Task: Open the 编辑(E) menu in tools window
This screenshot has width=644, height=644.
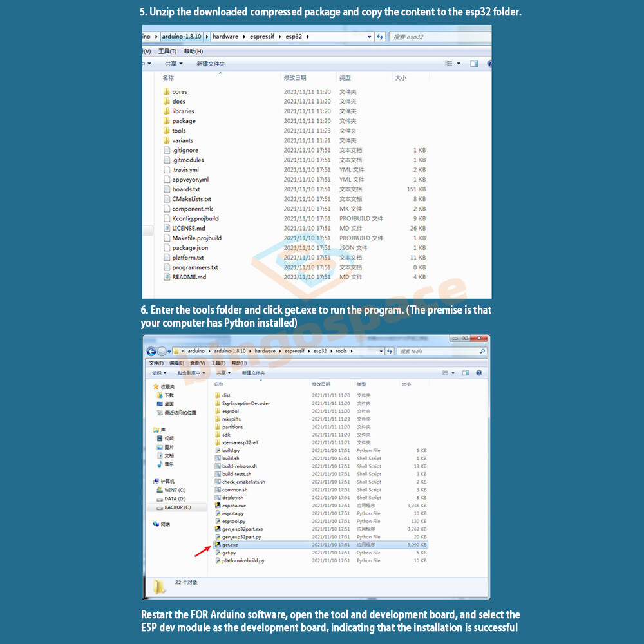Action: tap(176, 363)
